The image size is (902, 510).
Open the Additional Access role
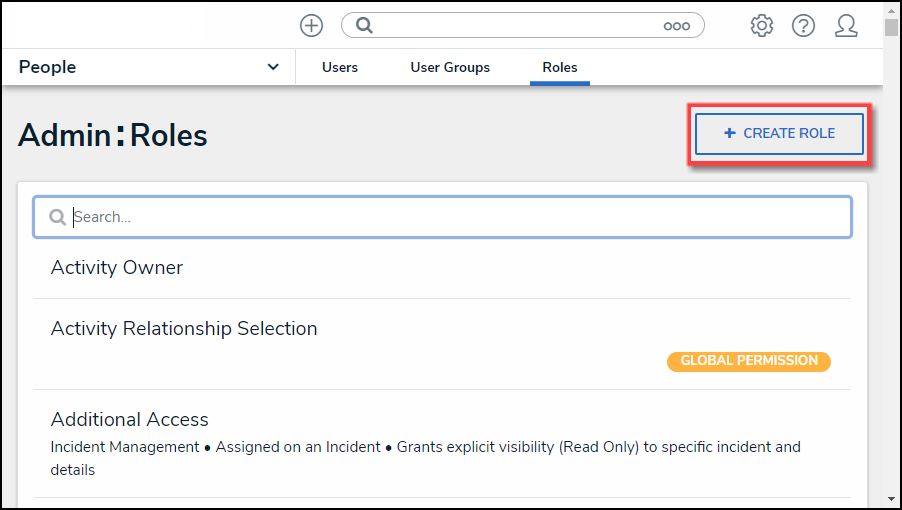130,420
